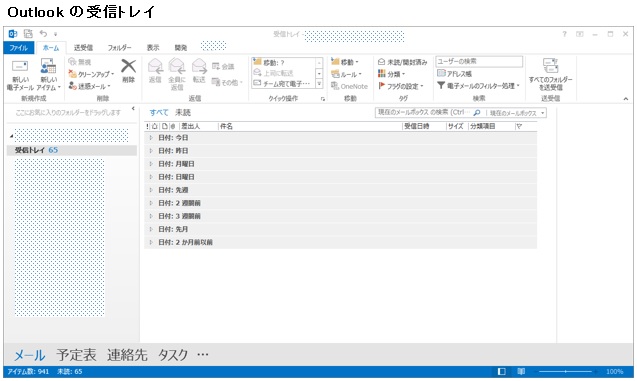Expand the Date: Last Month (日付: 先月) group
This screenshot has height=381, width=637.
[151, 229]
